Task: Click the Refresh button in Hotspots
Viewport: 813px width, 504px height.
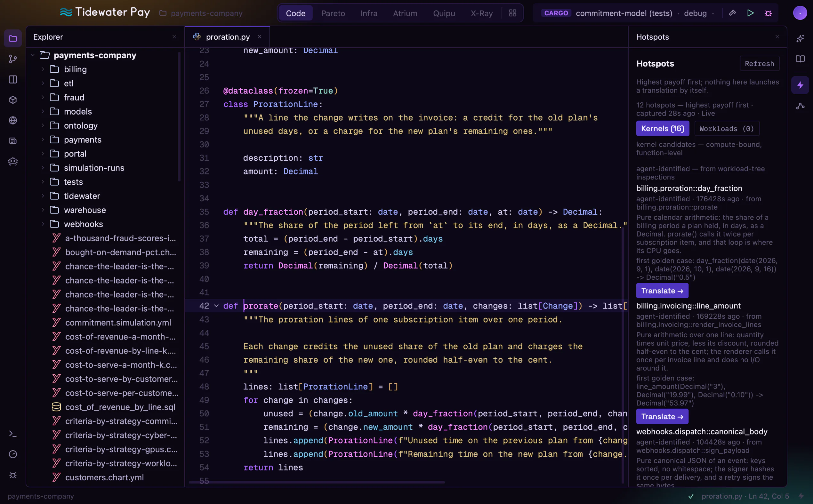Action: (759, 63)
